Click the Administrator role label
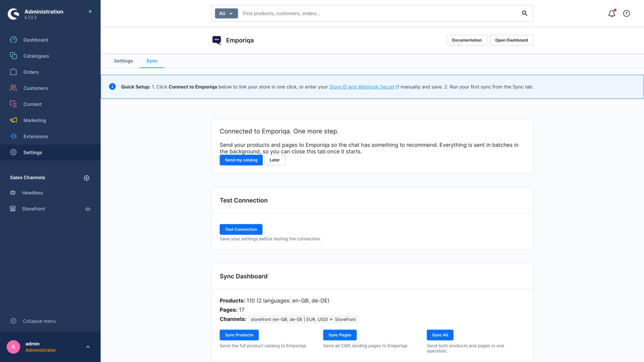This screenshot has height=362, width=644. click(41, 350)
